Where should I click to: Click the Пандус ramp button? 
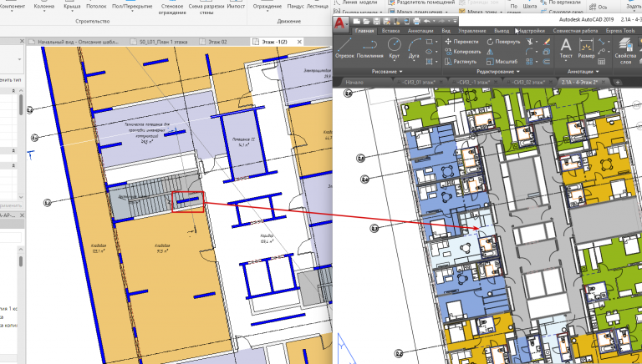[x=295, y=7]
